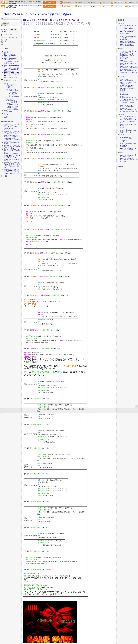This screenshot has width=138, height=644.
Task: Open フシミVSカラスマすぐ終わる in recent pages list
Action: tap(11, 140)
